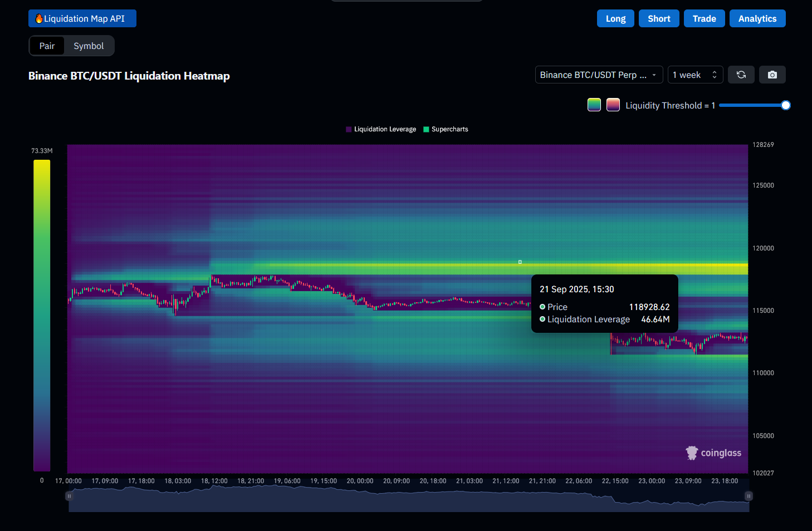Click the tooltip Price value 118928.62
The height and width of the screenshot is (531, 812).
[x=649, y=307]
